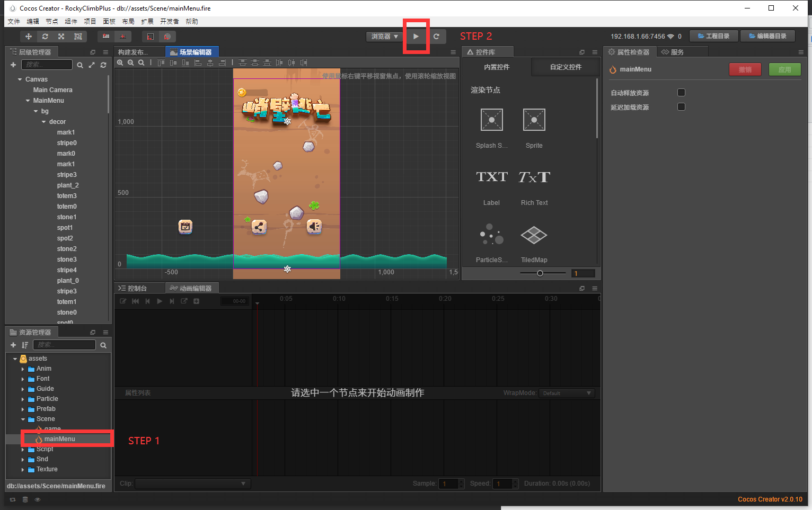This screenshot has height=510, width=812.
Task: Open hierarchy panel hamburger menu
Action: point(105,52)
